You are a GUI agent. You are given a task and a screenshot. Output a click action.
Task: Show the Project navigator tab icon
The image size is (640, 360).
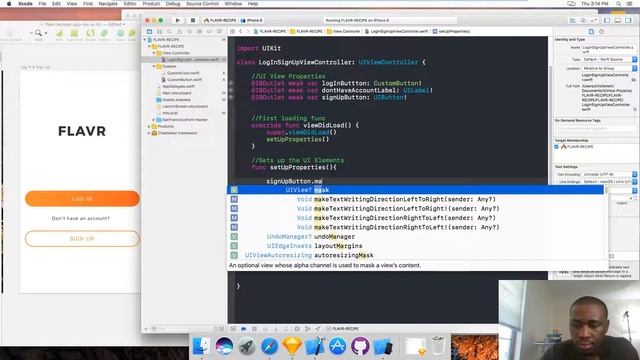pos(149,31)
